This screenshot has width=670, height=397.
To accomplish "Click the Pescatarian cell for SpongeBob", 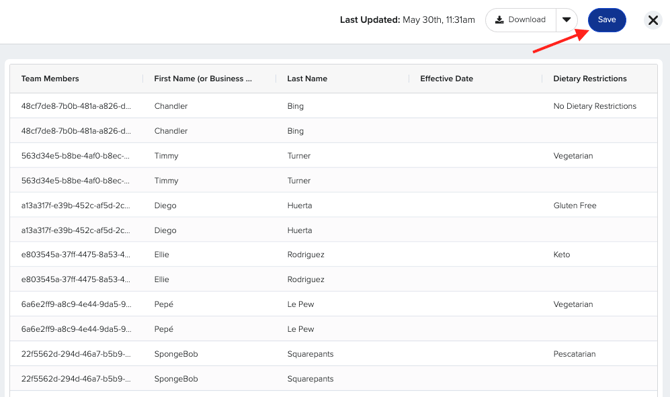I will coord(574,354).
